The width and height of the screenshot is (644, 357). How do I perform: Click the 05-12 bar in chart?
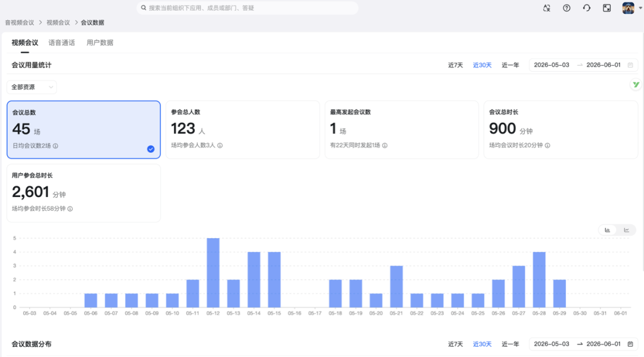(x=213, y=273)
